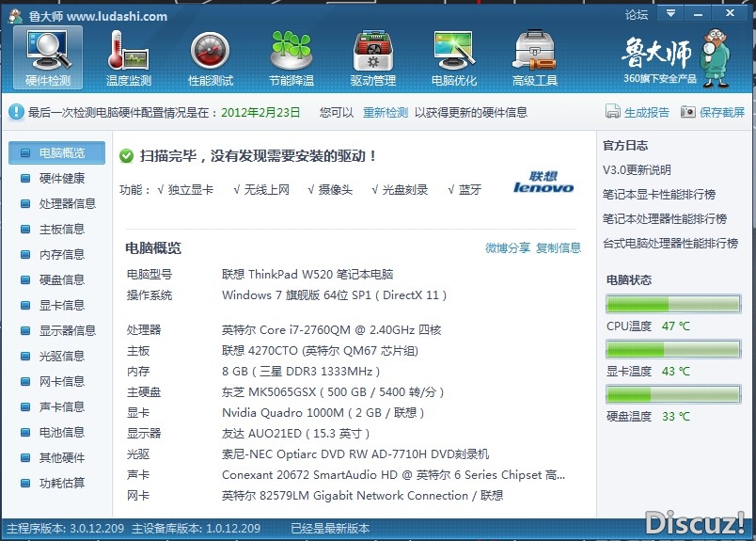Click the 东芝 MK5065GSX disk entry

333,392
